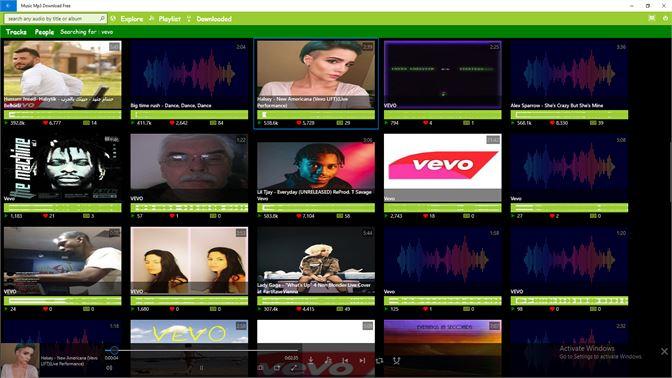This screenshot has height=378, width=672.
Task: Download the current track via player bar
Action: pos(311,360)
